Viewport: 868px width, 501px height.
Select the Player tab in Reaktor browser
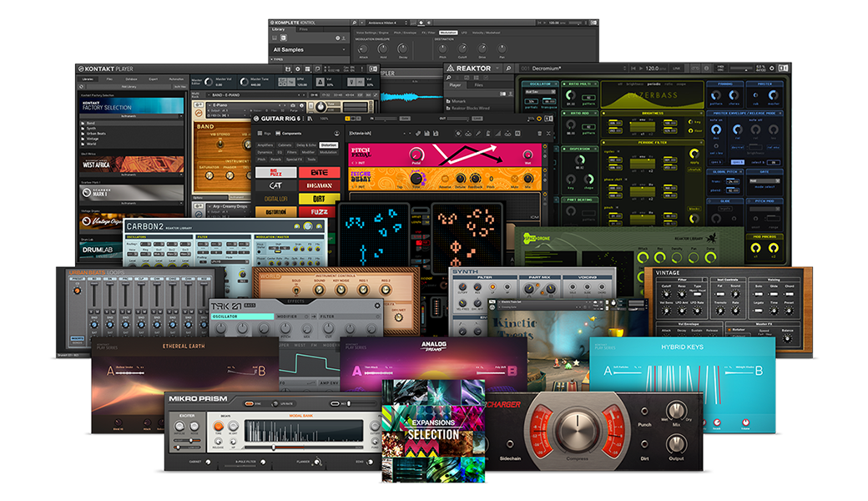point(455,85)
